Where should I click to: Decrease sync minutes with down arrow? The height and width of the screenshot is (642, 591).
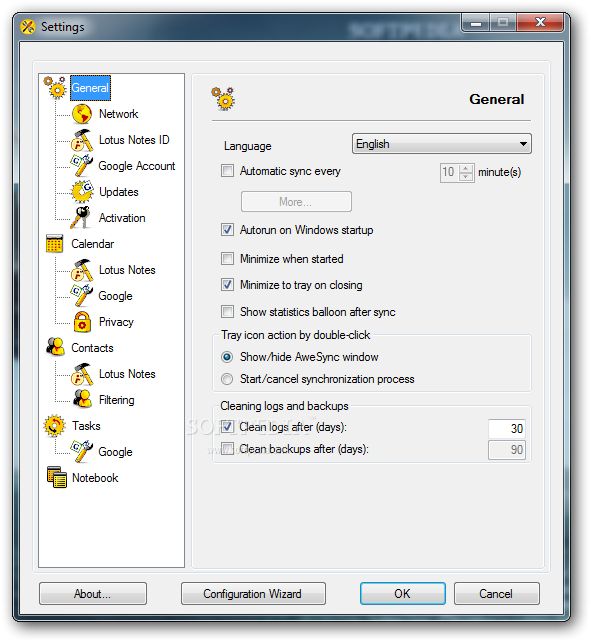466,176
